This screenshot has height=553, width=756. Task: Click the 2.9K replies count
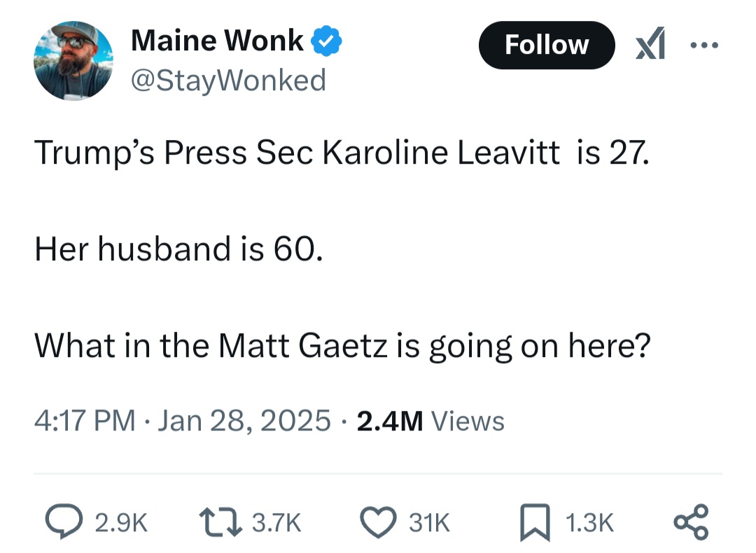[121, 523]
